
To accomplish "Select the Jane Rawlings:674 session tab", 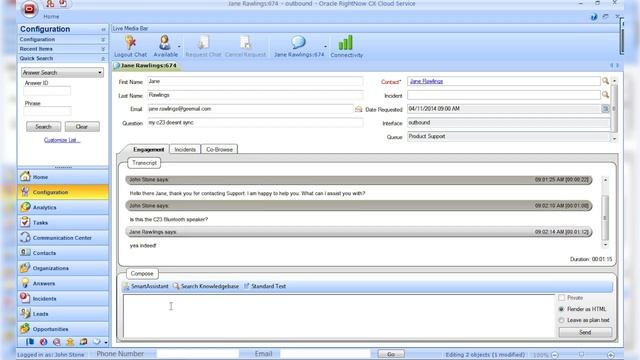I will coord(146,65).
